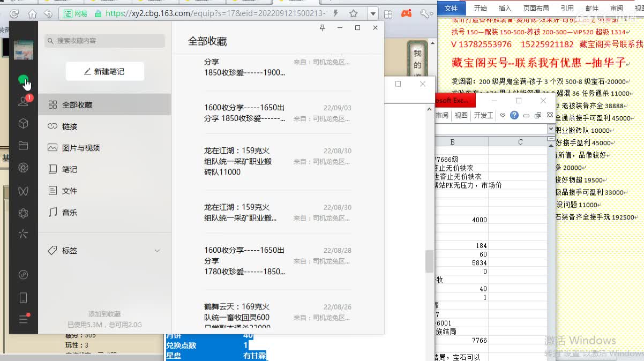
Task: Open the mini programs icon in sidebar
Action: [x=23, y=275]
